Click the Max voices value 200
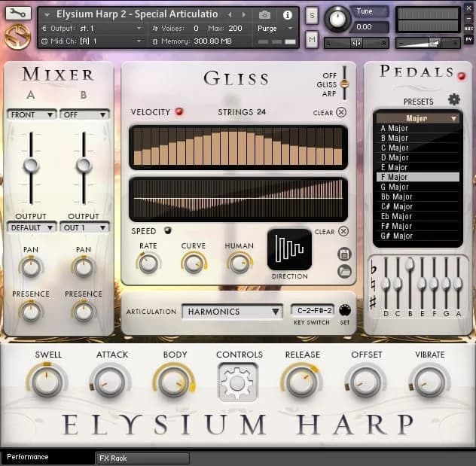Image resolution: width=476 pixels, height=466 pixels. pyautogui.click(x=235, y=29)
